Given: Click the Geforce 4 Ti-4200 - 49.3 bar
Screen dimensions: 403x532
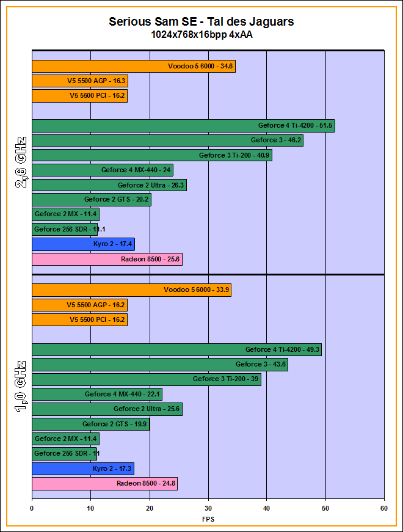Looking at the screenshot, I should pyautogui.click(x=176, y=350).
